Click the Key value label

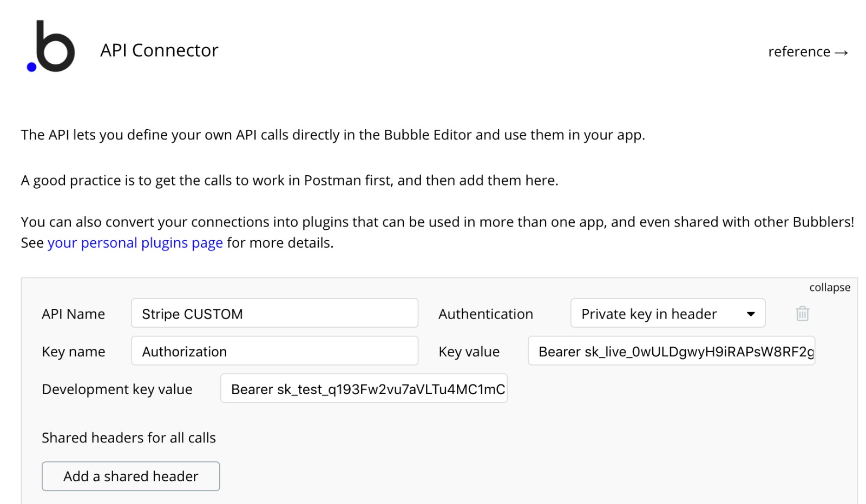[x=469, y=352]
